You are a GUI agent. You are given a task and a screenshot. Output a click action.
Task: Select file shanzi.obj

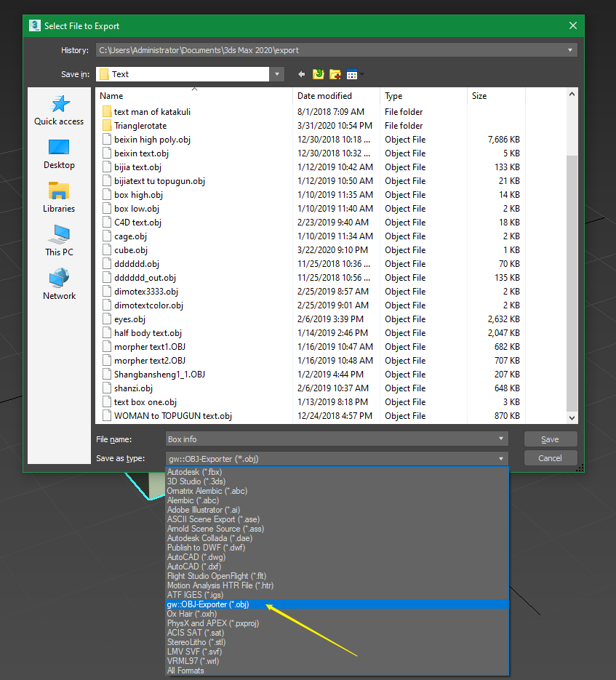coord(133,388)
